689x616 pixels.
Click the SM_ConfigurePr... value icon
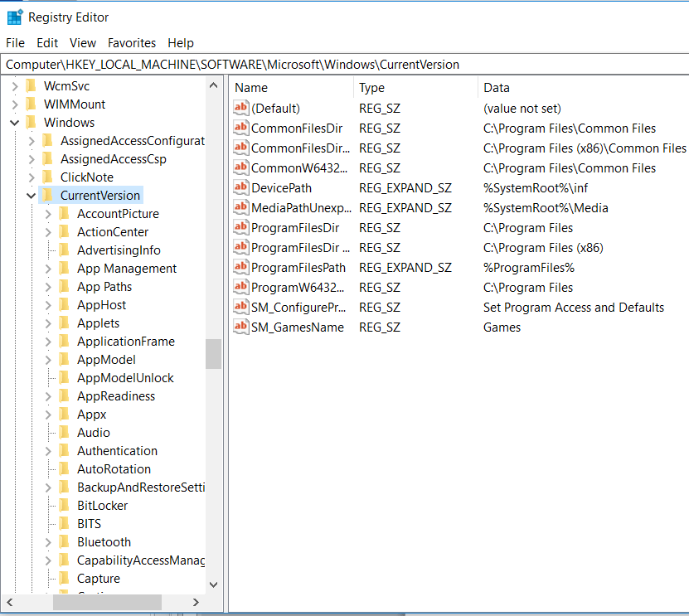(240, 307)
